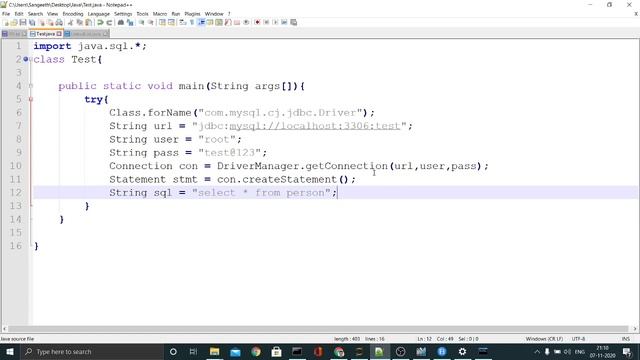
Task: Click the Redo arrow icon
Action: (109, 22)
